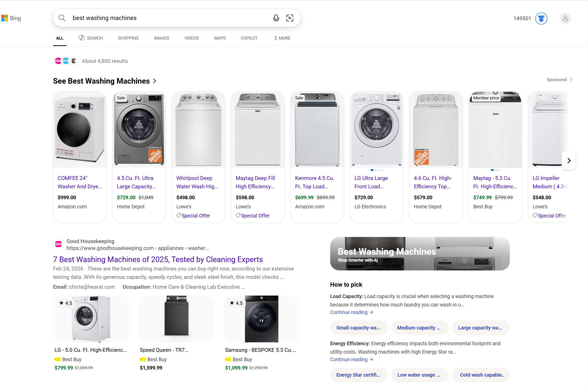Enable the Energy Star certified filter chip
Viewport: 588px width, 385px height.
click(x=359, y=375)
